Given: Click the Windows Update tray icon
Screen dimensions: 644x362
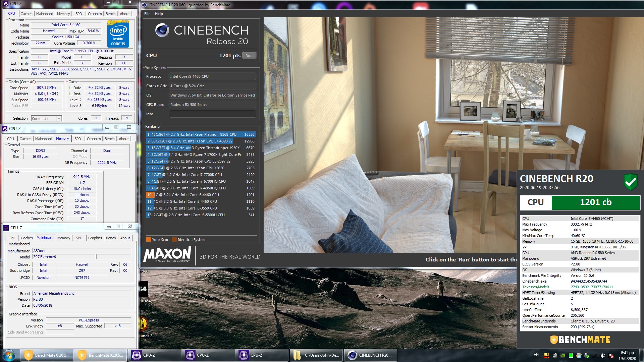Looking at the screenshot, I should pyautogui.click(x=579, y=356).
